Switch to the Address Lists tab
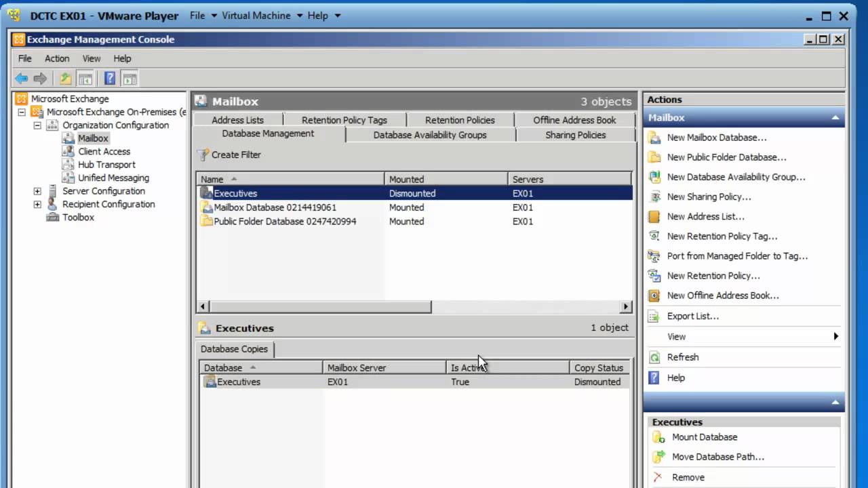Viewport: 868px width, 488px height. (237, 120)
